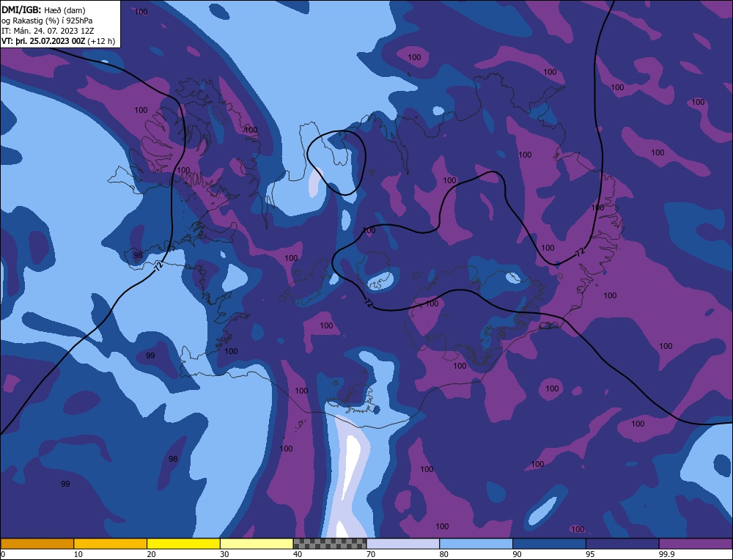This screenshot has width=733, height=560.
Task: Click the 'IT: Mán. 24. 07. 2023 12Z' line
Action: click(48, 31)
